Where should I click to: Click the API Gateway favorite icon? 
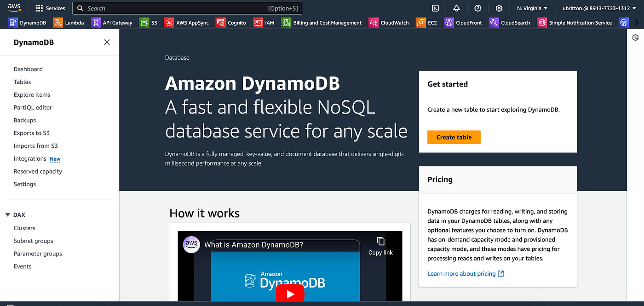tap(96, 23)
